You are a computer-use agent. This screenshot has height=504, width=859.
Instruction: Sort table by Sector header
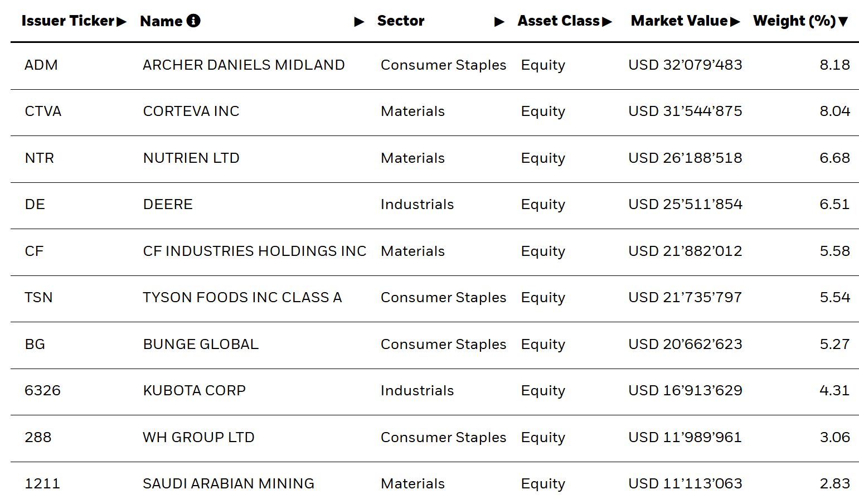(401, 21)
